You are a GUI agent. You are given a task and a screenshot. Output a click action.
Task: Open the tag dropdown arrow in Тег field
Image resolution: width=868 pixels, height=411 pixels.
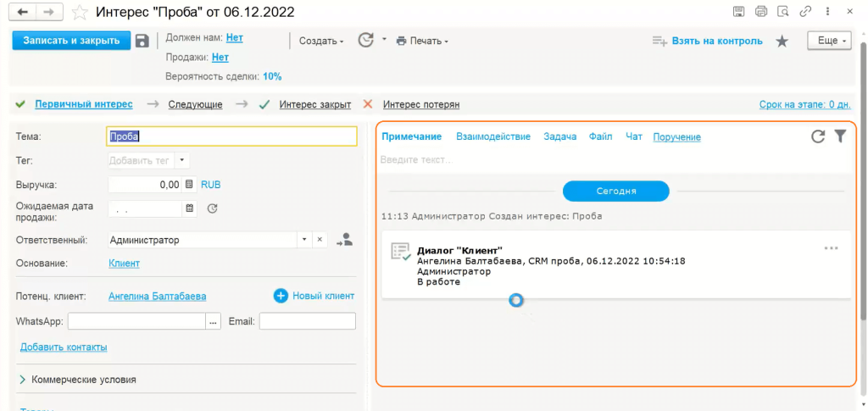(x=182, y=160)
